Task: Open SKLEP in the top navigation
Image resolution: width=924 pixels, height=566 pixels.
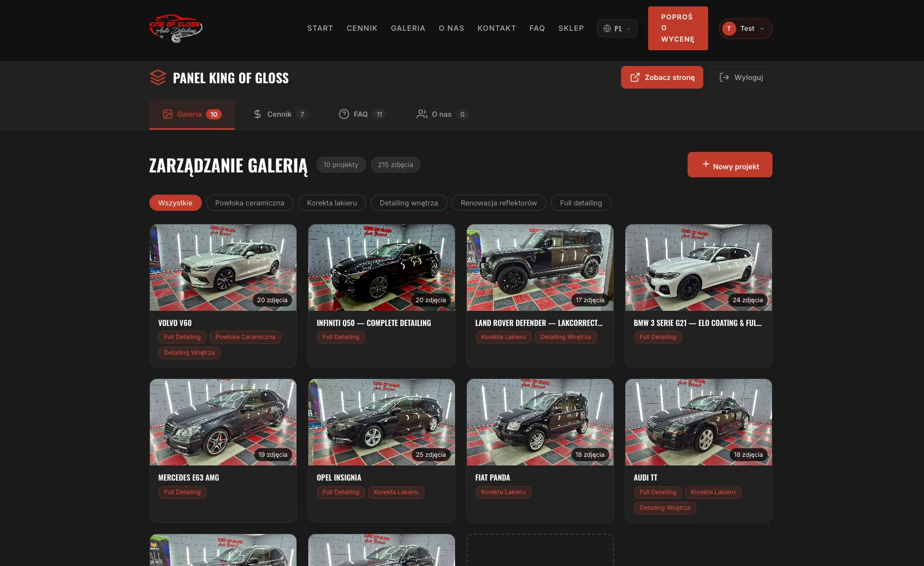Action: (x=571, y=28)
